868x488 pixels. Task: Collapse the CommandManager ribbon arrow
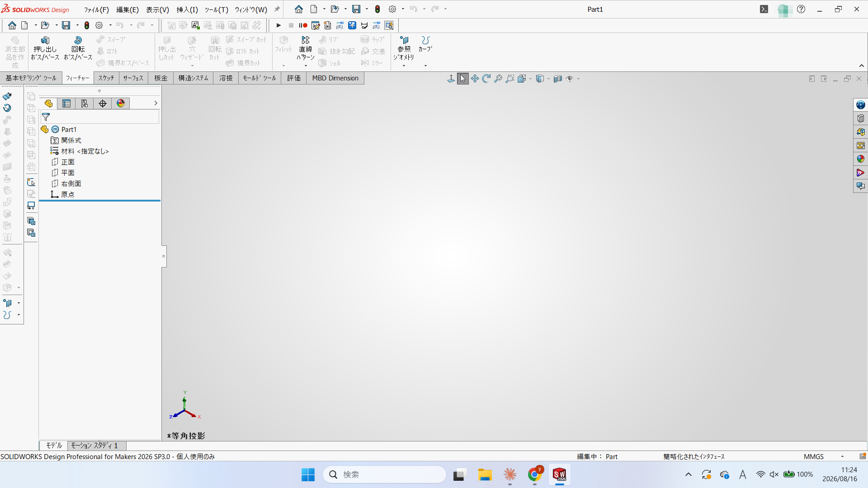(862, 66)
